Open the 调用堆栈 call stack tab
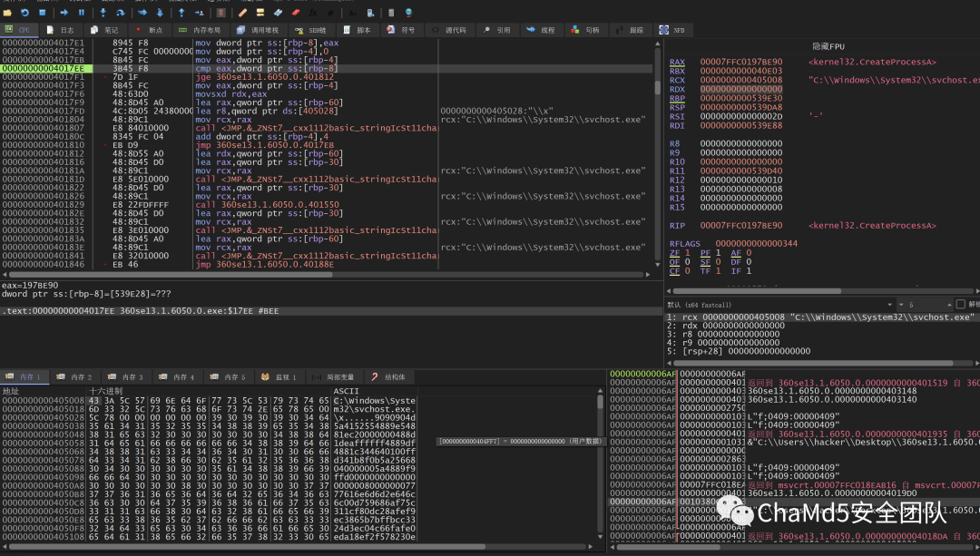The image size is (980, 556). [258, 30]
